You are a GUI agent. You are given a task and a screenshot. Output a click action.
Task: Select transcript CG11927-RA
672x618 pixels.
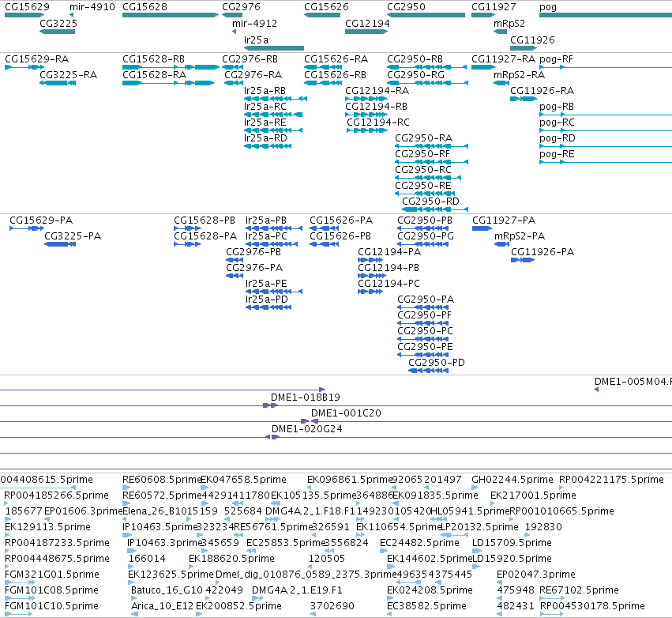(x=483, y=67)
